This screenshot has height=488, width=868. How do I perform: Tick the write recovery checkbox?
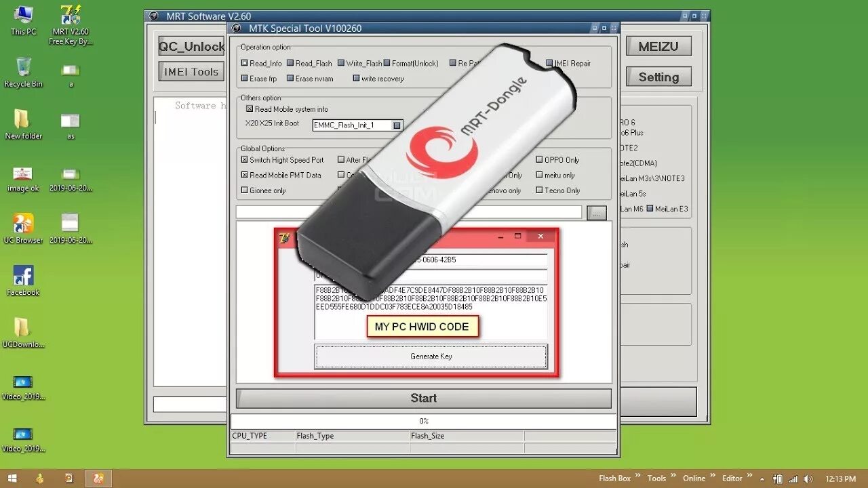[356, 79]
